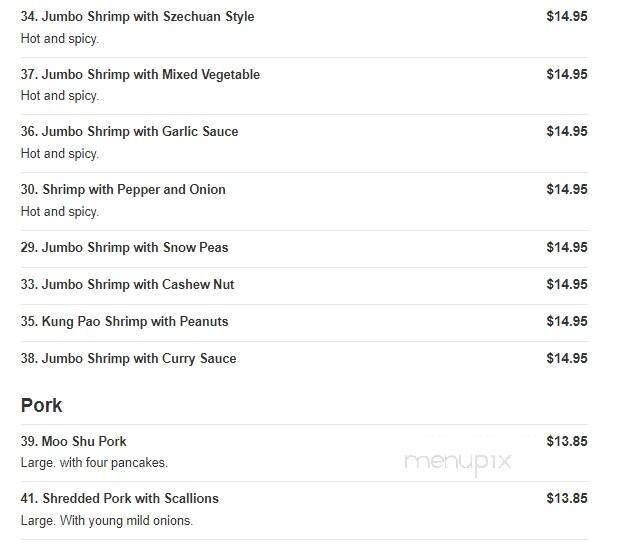Click the menupix watermark logo
The height and width of the screenshot is (544, 637).
(x=458, y=462)
